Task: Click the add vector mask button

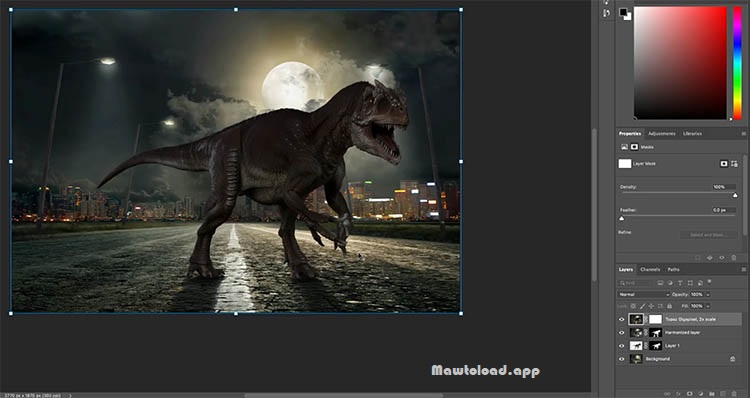Action: 734,164
